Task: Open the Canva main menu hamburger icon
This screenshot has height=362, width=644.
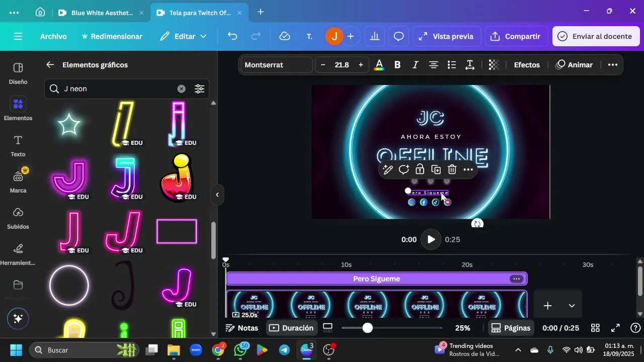Action: click(18, 36)
